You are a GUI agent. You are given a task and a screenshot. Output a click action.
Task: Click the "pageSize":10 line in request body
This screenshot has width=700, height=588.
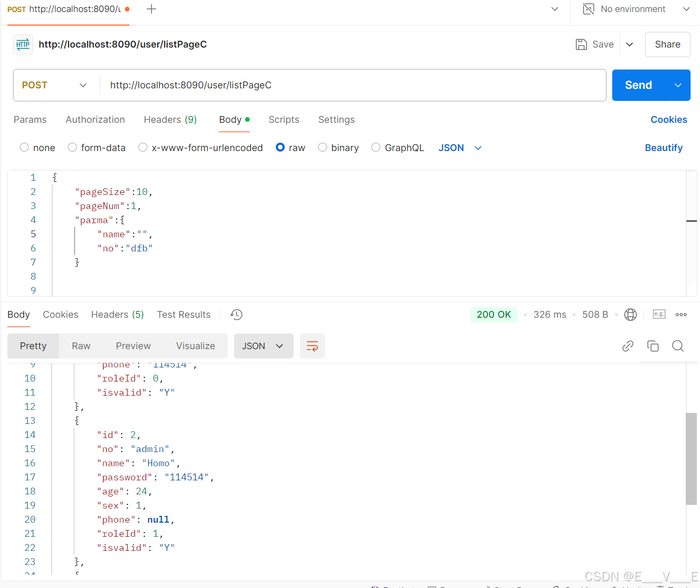113,192
